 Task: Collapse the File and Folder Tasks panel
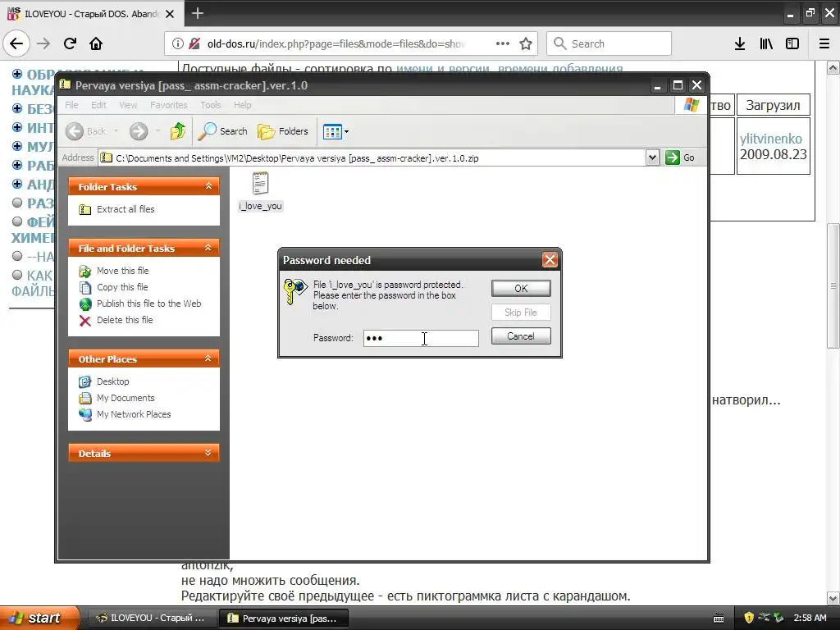(208, 248)
